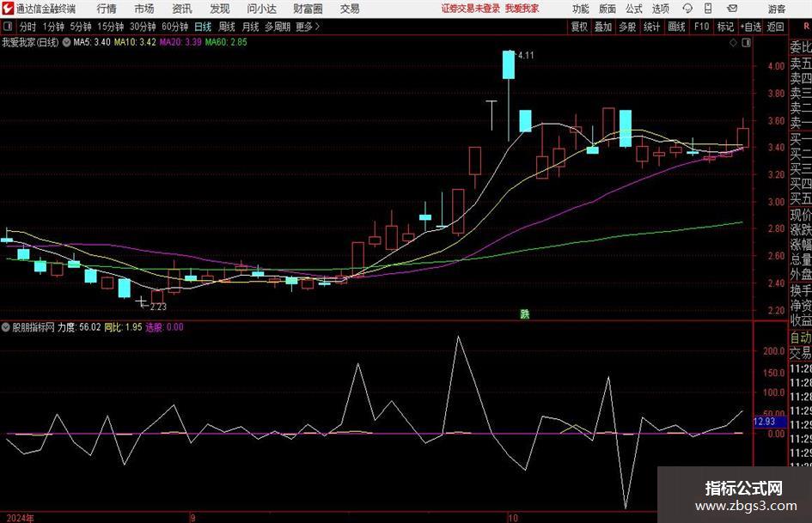
Task: Click the red 我爱我家 stock name in title bar
Action: coord(522,9)
